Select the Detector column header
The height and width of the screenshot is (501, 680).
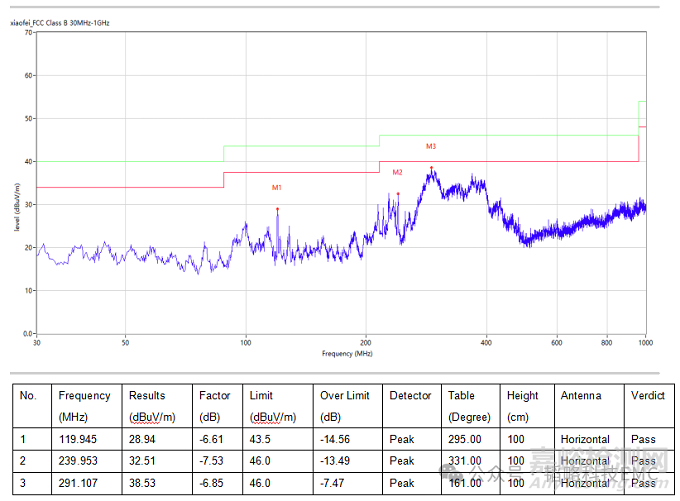pos(410,396)
